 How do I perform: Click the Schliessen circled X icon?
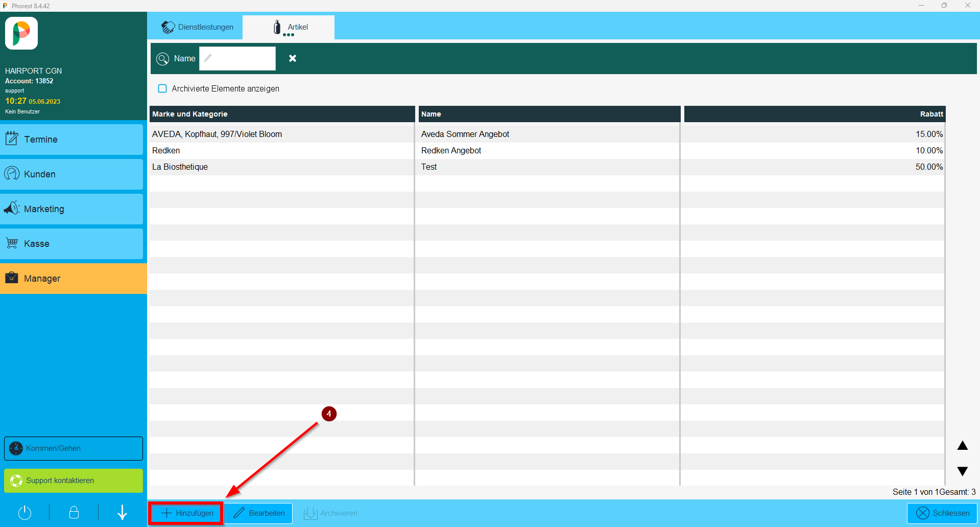[x=922, y=513]
